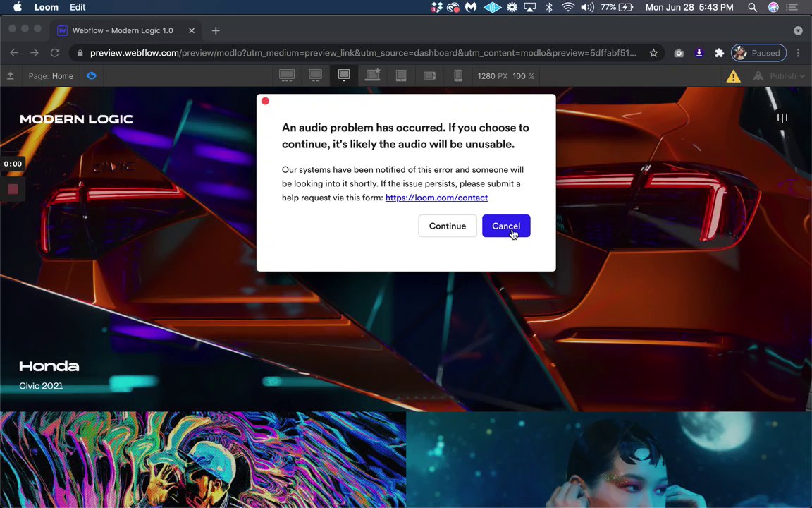This screenshot has height=508, width=812.
Task: Select the active desktop breakpoint icon
Action: [344, 75]
